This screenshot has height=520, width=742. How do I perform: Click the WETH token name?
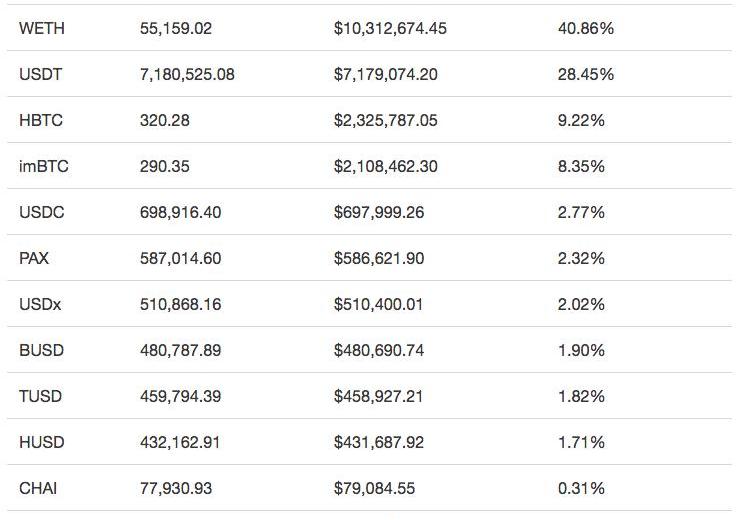[x=42, y=29]
